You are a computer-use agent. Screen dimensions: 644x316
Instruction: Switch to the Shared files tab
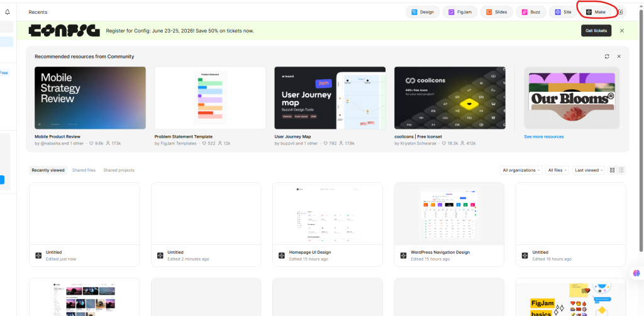(x=84, y=170)
